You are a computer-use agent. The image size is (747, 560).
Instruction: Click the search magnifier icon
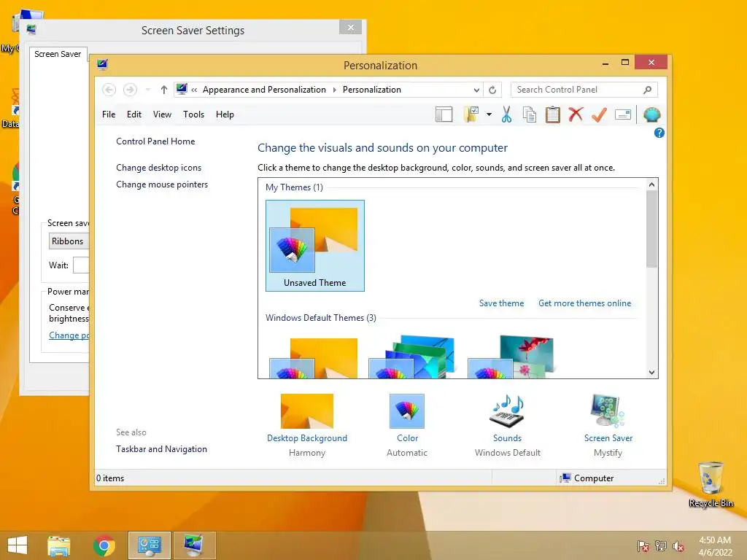point(647,90)
